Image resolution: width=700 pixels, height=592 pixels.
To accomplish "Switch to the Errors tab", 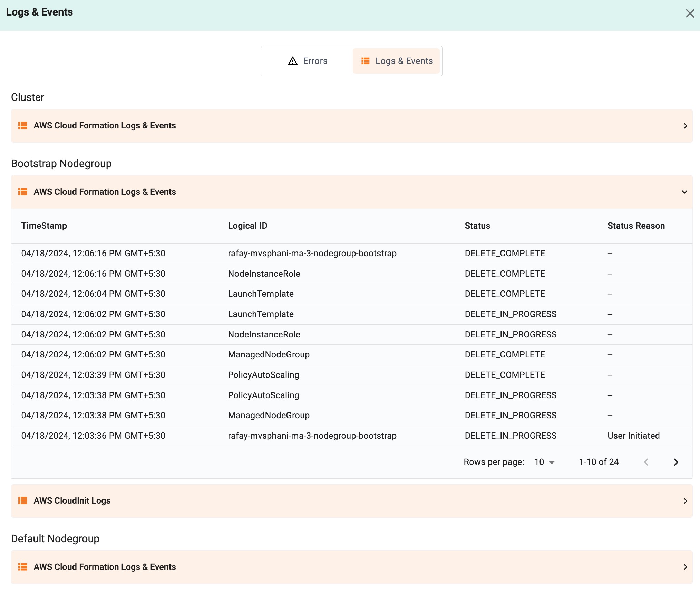I will 307,61.
